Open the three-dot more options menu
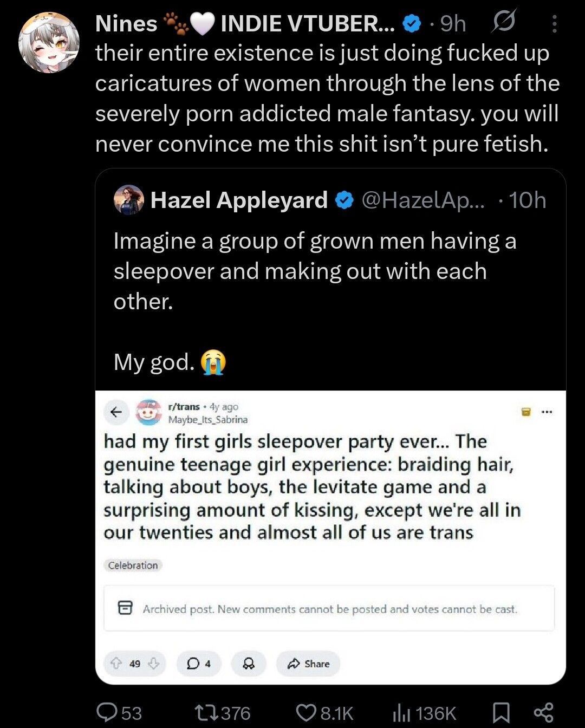This screenshot has width=585, height=728. pyautogui.click(x=554, y=24)
